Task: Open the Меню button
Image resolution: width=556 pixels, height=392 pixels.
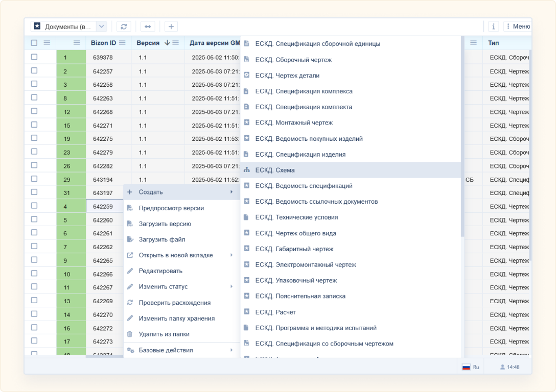Action: click(x=517, y=27)
